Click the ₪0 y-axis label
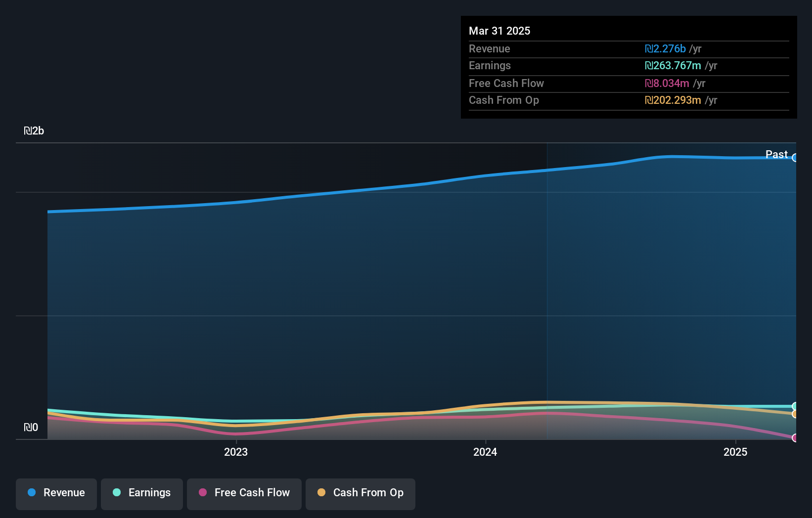The height and width of the screenshot is (518, 812). 31,427
